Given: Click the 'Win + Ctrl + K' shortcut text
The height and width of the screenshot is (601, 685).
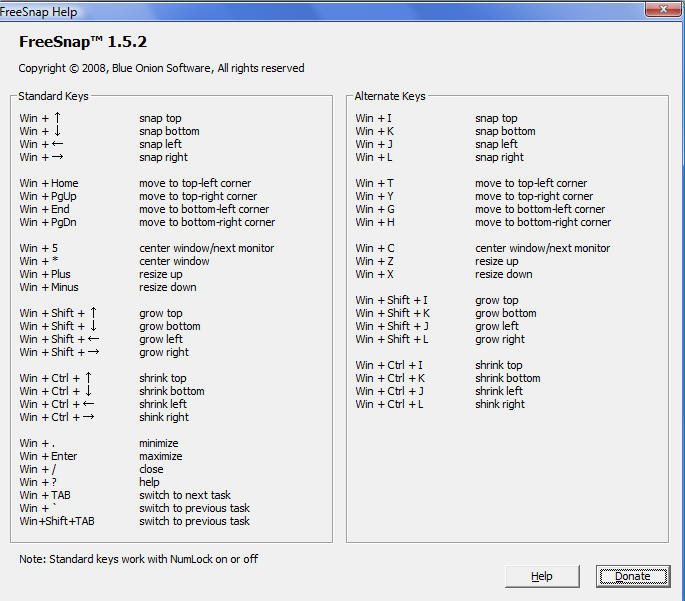Looking at the screenshot, I should point(390,378).
